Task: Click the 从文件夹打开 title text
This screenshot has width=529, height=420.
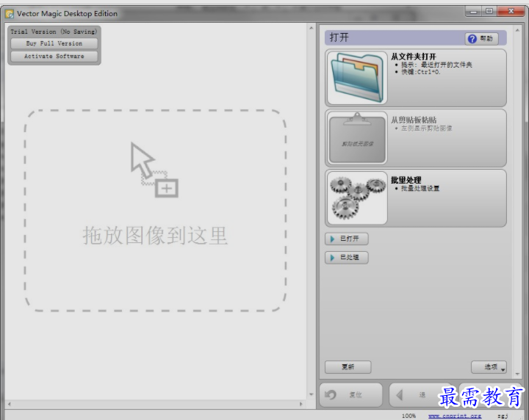Action: [x=414, y=57]
